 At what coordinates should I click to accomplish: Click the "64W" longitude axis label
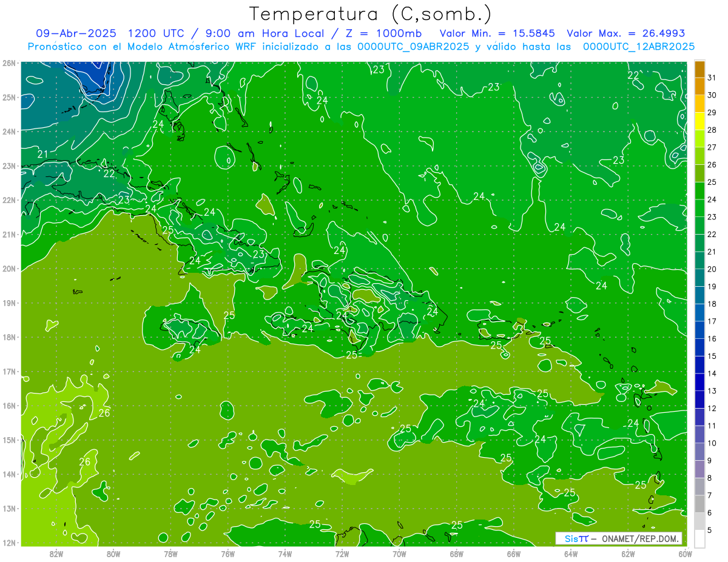[x=571, y=554]
